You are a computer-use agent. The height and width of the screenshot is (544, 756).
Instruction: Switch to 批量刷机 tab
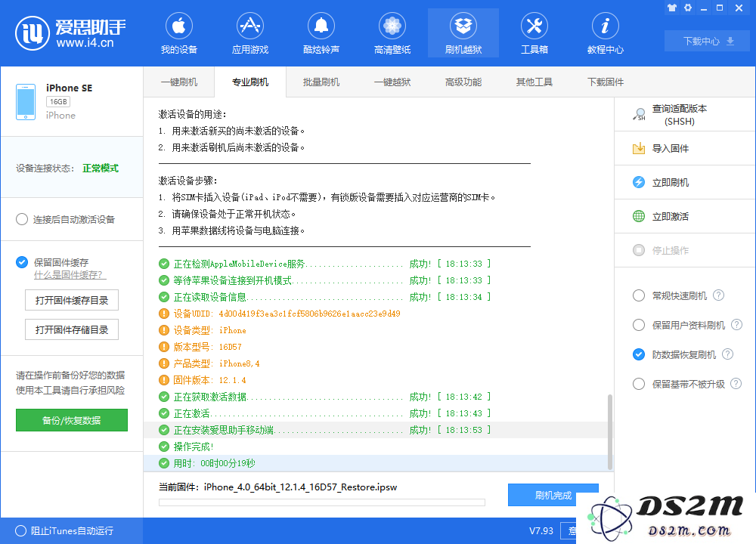click(321, 82)
